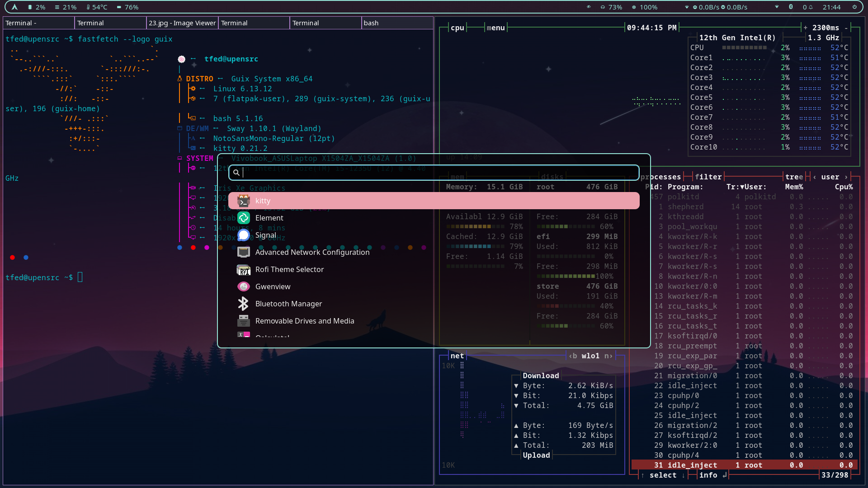Image resolution: width=868 pixels, height=488 pixels.
Task: Click the volume 73% headphone icon
Action: (603, 7)
